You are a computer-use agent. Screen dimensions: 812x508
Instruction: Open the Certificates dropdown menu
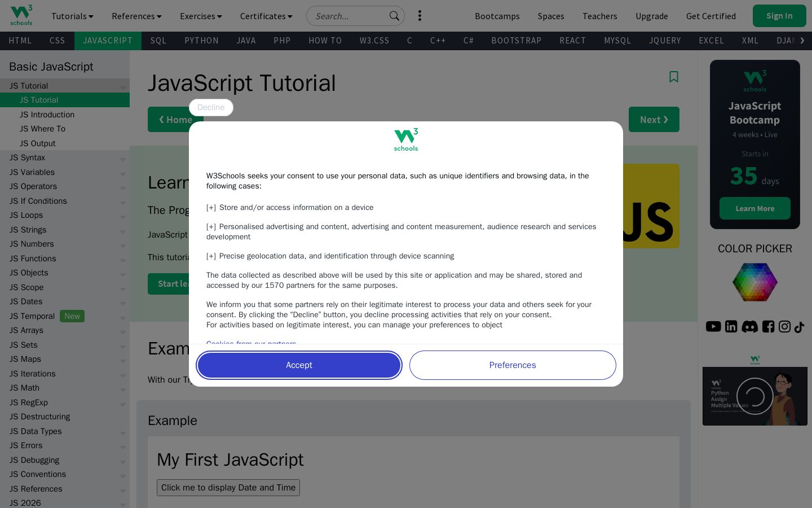coord(266,16)
